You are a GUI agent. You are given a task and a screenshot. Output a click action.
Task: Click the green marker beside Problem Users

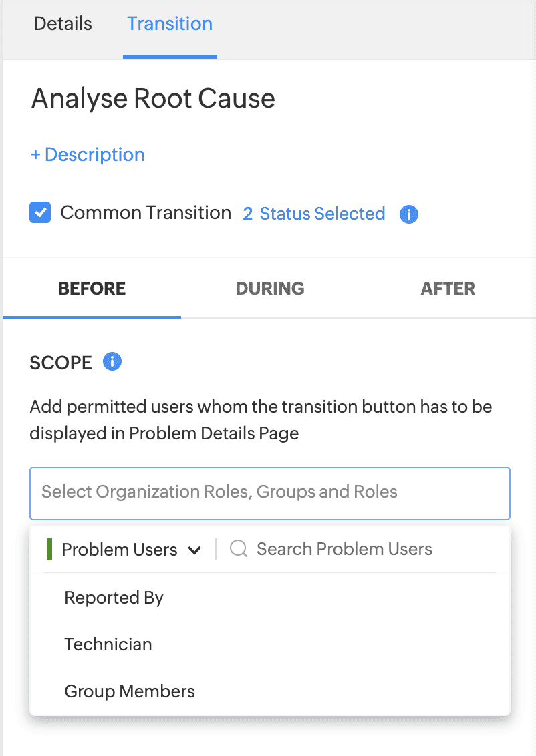[x=49, y=549]
